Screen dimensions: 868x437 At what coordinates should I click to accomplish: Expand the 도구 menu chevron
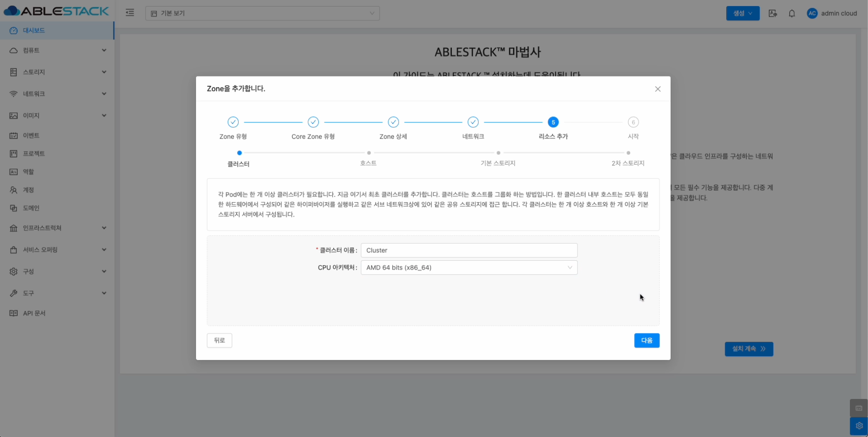104,293
